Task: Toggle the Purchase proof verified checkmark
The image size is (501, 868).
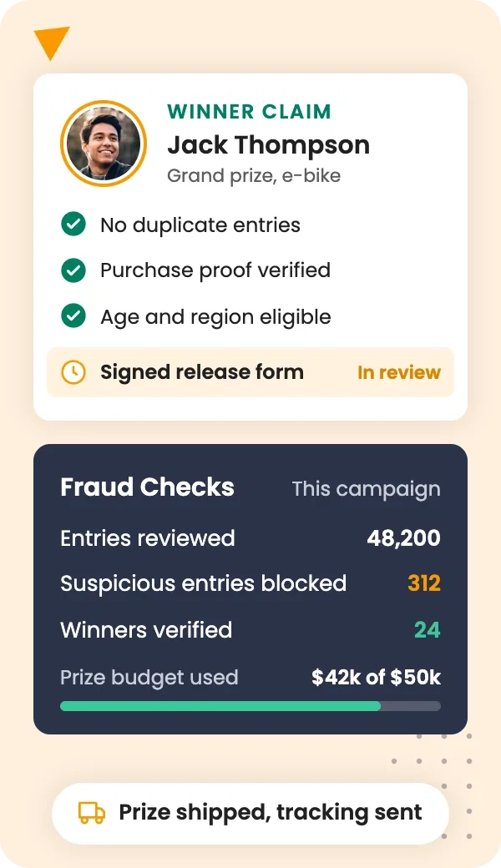Action: tap(73, 270)
